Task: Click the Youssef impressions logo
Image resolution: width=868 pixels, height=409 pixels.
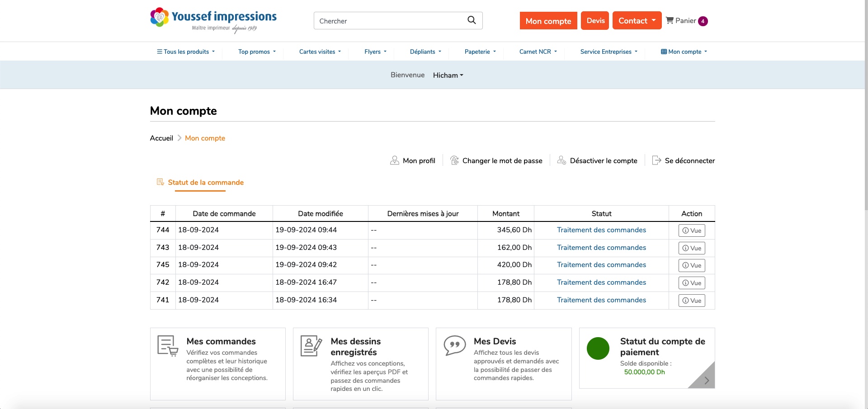Action: (x=213, y=20)
